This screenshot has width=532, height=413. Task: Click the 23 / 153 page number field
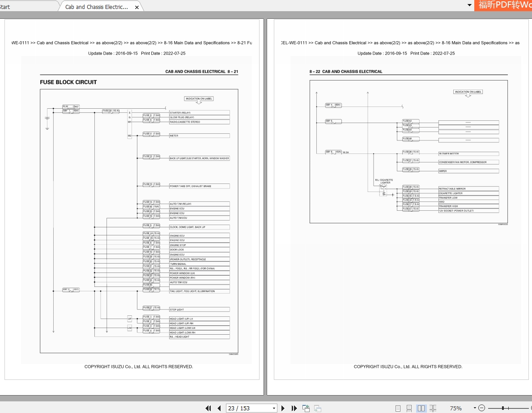click(x=249, y=408)
